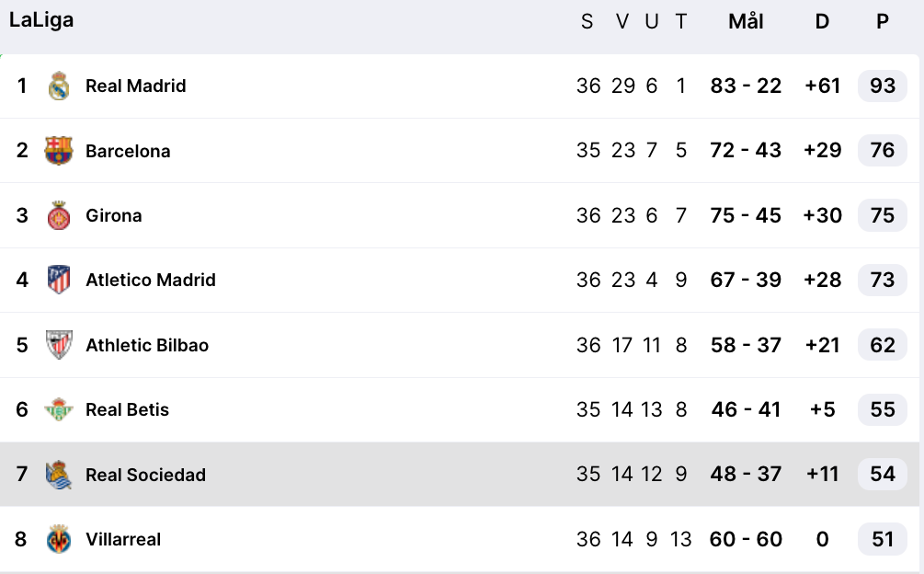The height and width of the screenshot is (574, 924).
Task: Sort by goal difference column D
Action: click(821, 22)
